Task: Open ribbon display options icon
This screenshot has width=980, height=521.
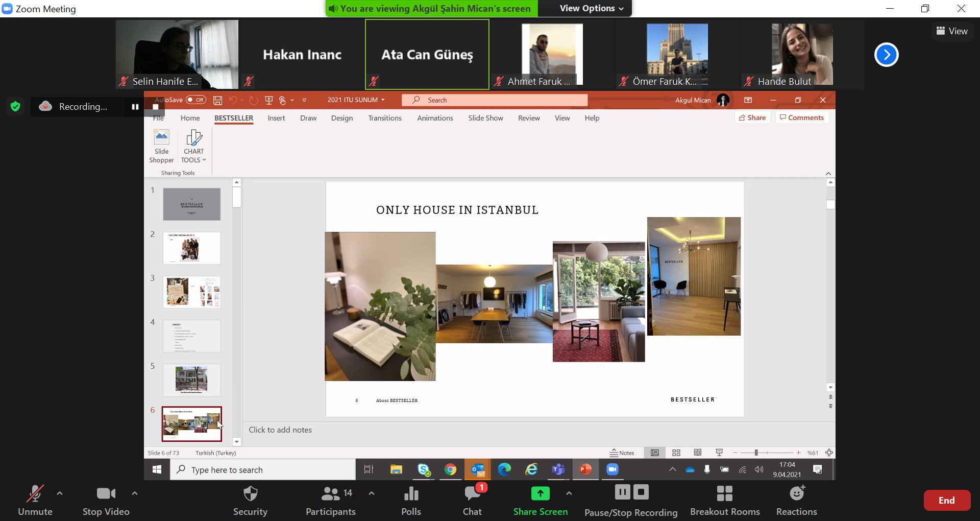Action: (748, 100)
